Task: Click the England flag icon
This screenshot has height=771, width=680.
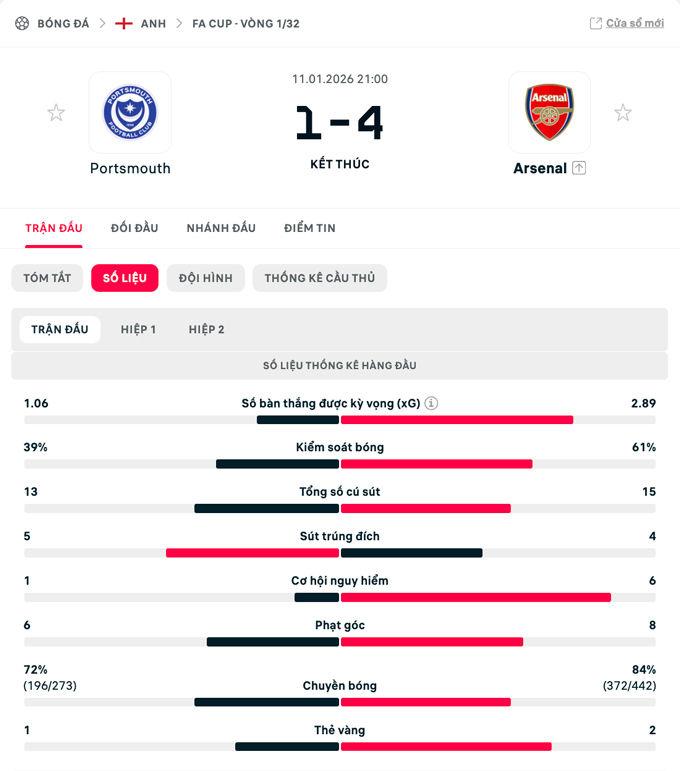Action: click(124, 23)
